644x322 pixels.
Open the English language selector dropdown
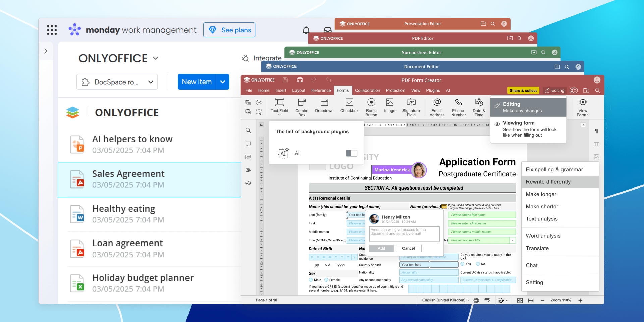click(445, 300)
